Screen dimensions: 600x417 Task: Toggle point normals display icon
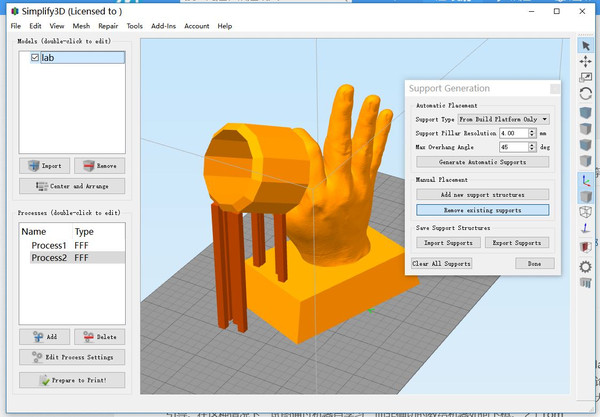(x=585, y=228)
